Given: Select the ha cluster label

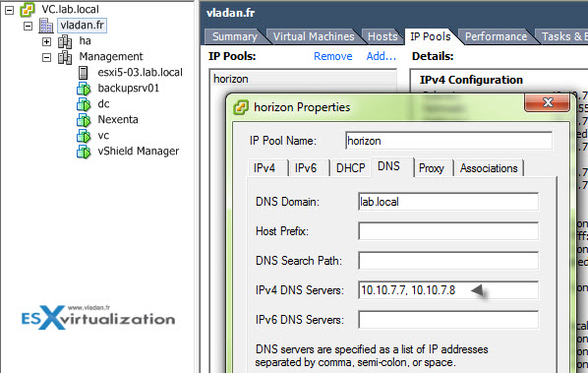Looking at the screenshot, I should click(86, 41).
